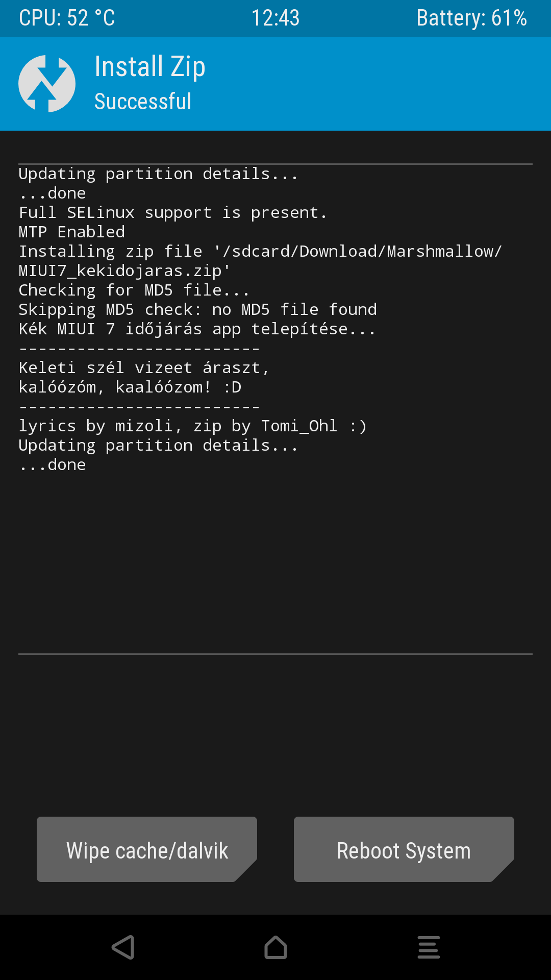Click the Wipe cache/dalvik button
This screenshot has width=551, height=980.
(147, 849)
